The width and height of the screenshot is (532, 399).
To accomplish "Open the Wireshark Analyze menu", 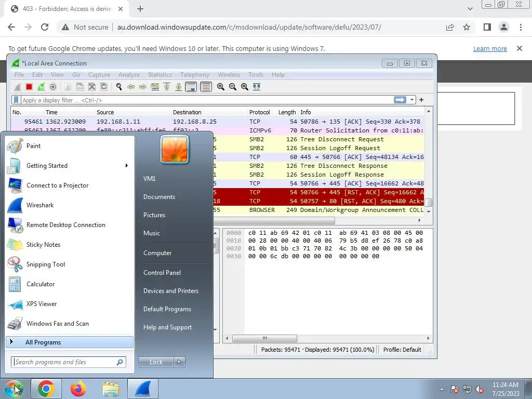I will pos(129,75).
